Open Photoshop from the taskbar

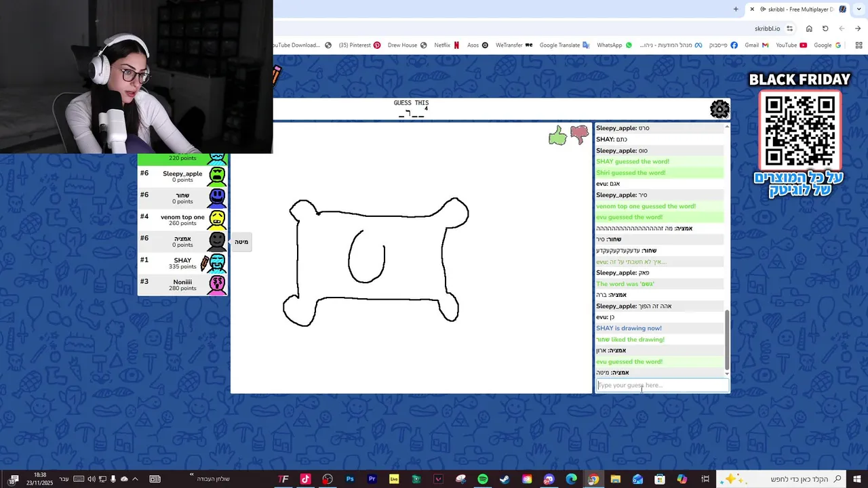350,479
